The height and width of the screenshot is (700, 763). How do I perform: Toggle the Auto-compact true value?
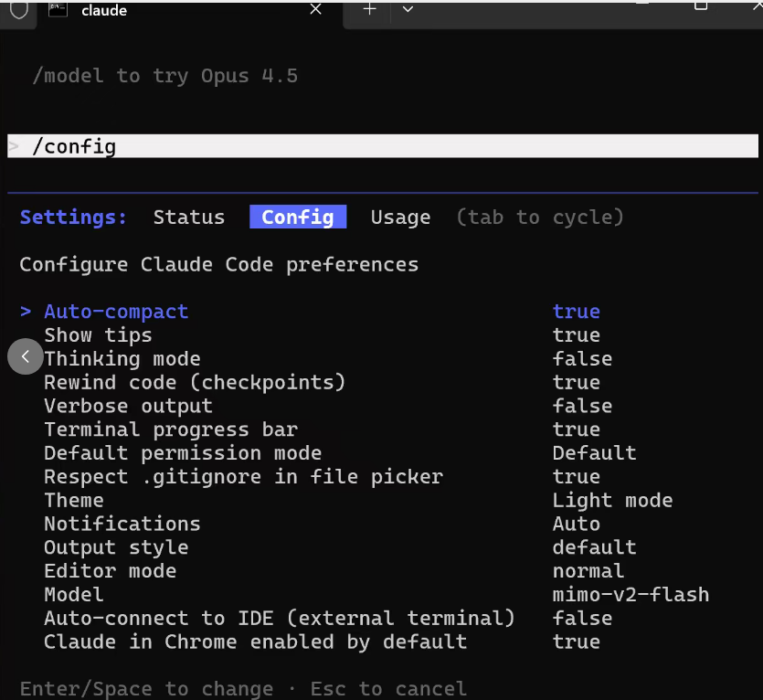click(577, 312)
